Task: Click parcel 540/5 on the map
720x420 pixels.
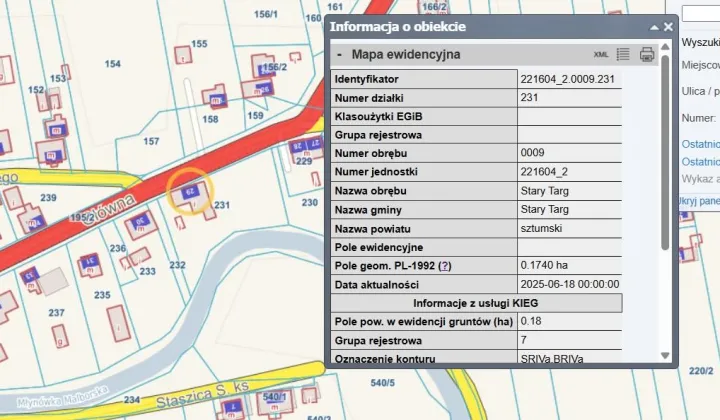Action: point(382,382)
